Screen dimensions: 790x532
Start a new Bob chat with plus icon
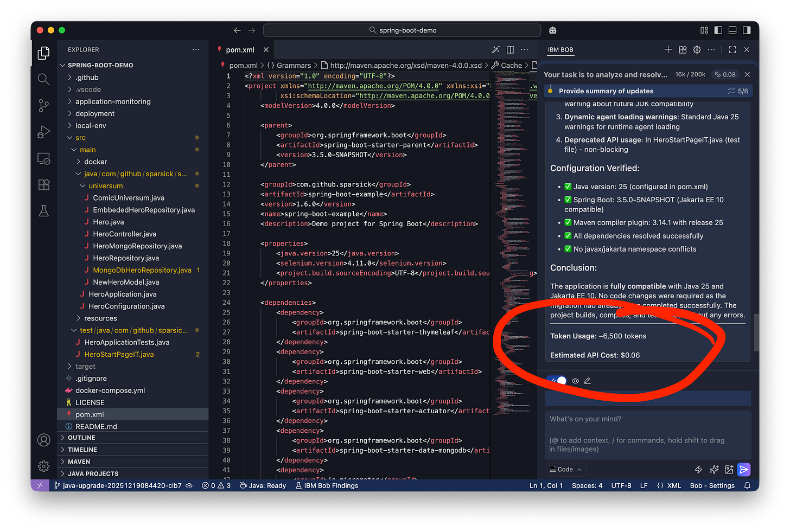click(667, 49)
